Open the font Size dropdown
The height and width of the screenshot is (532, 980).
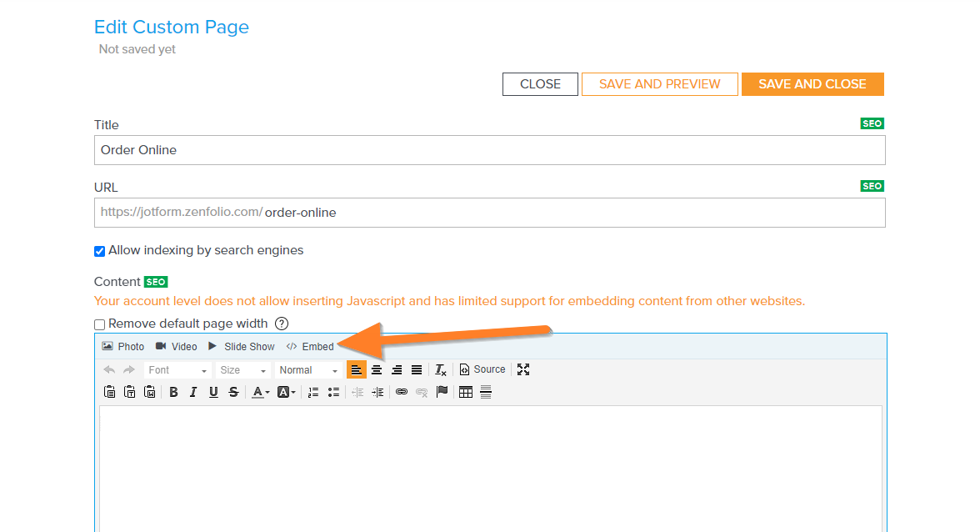(x=242, y=370)
